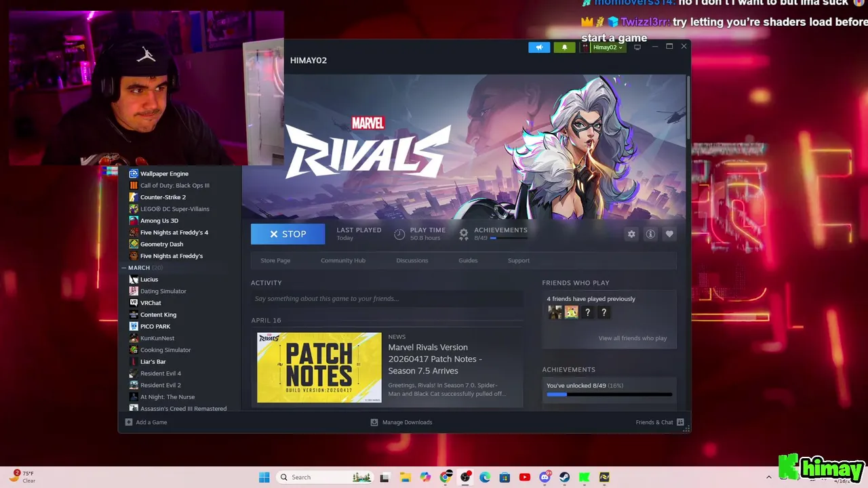This screenshot has height=488, width=868.
Task: Select KunKunNest entry
Action: (x=152, y=338)
